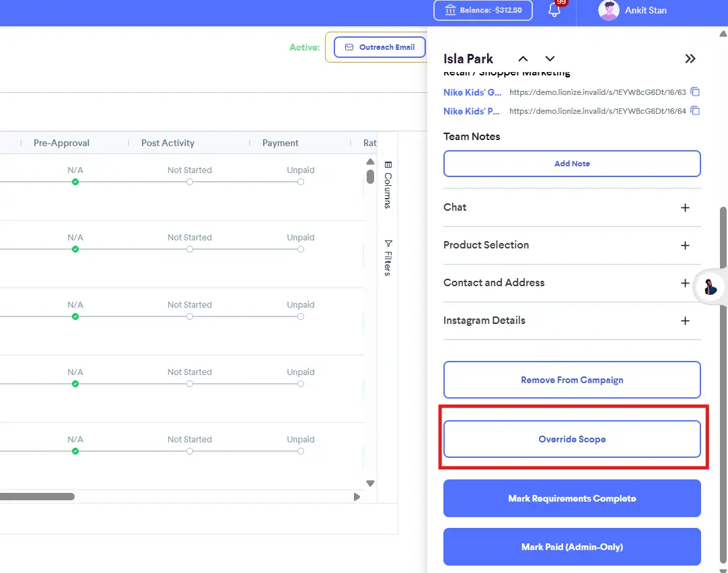Click the Outreach Email button

[x=379, y=47]
